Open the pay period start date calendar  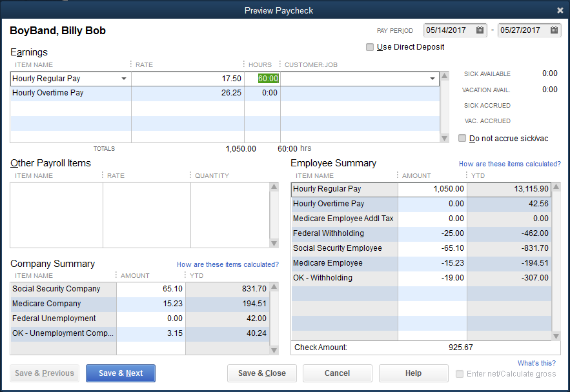click(x=480, y=30)
